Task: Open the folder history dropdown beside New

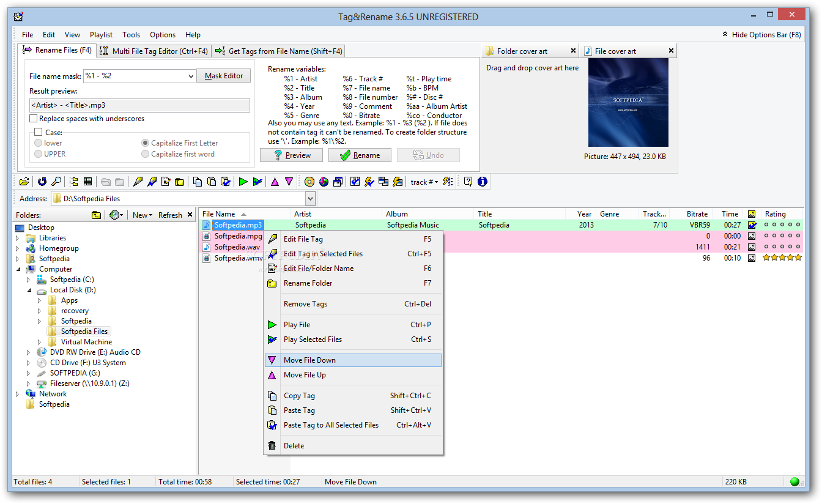Action: pos(116,215)
